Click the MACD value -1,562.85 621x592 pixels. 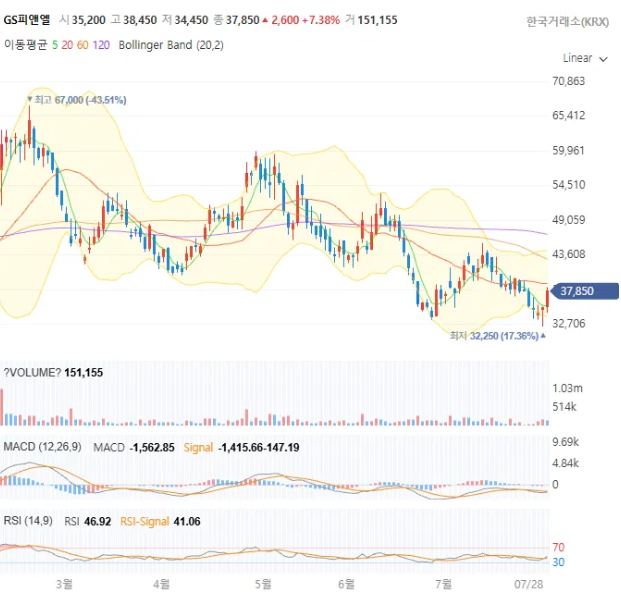[152, 447]
